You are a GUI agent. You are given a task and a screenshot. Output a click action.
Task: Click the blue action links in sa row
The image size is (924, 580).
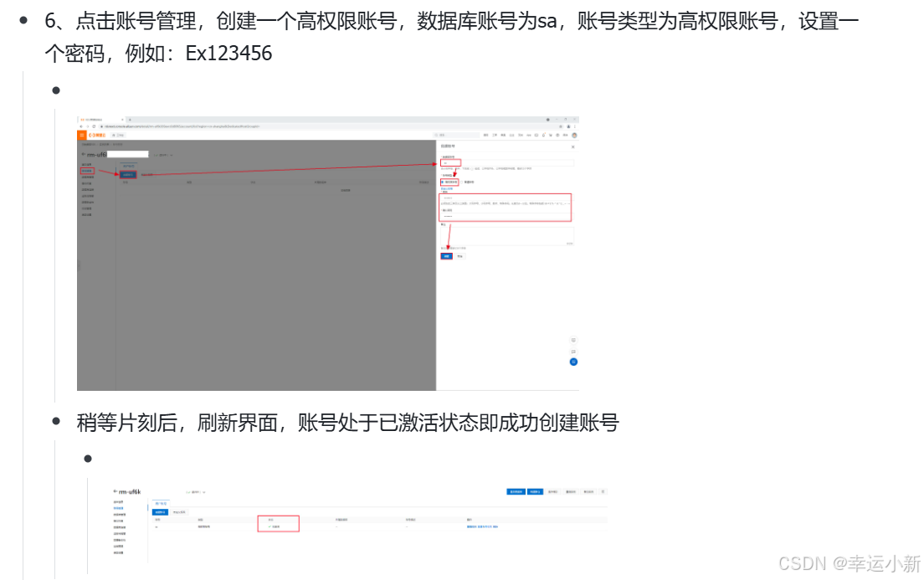pyautogui.click(x=482, y=526)
